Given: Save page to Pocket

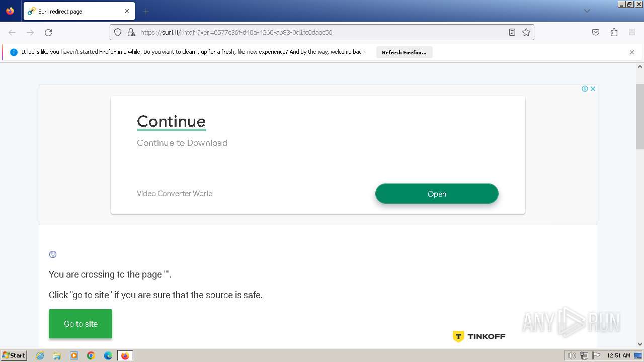Looking at the screenshot, I should [596, 32].
